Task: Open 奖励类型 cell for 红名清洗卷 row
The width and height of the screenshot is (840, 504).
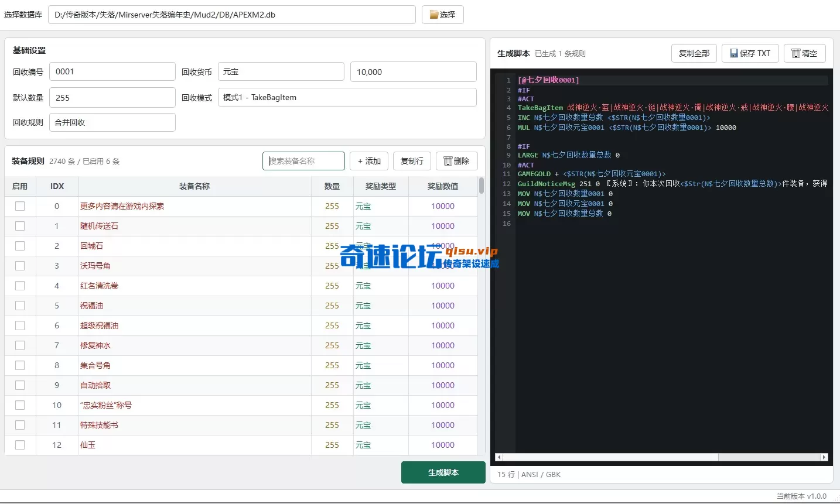Action: coord(381,286)
